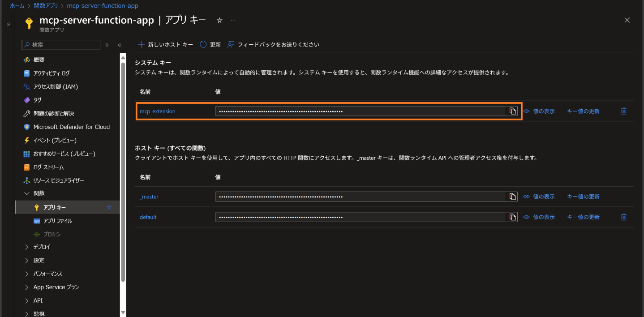Click the sidebar scrollbar down arrow
This screenshot has height=317, width=644.
click(123, 312)
